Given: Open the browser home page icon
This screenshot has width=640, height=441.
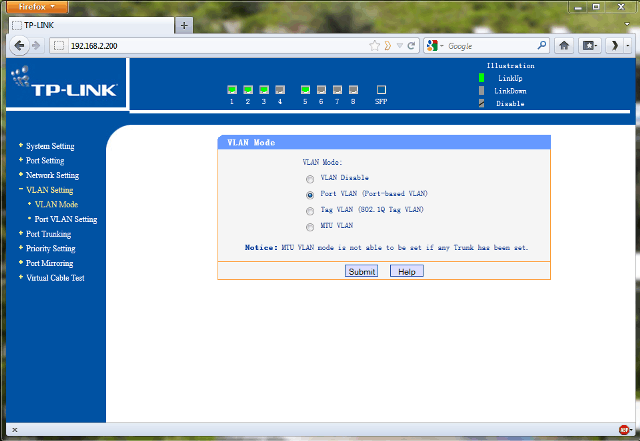Looking at the screenshot, I should coord(564,45).
